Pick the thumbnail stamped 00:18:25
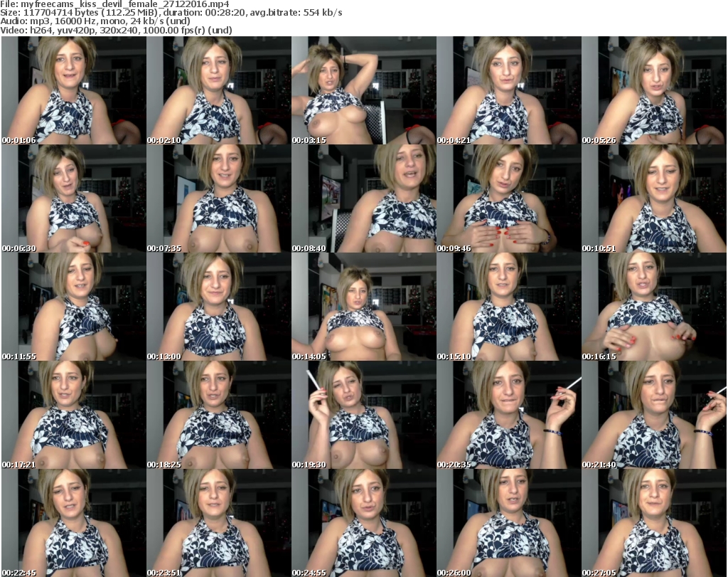Viewport: 728px width, 577px height. (x=219, y=415)
